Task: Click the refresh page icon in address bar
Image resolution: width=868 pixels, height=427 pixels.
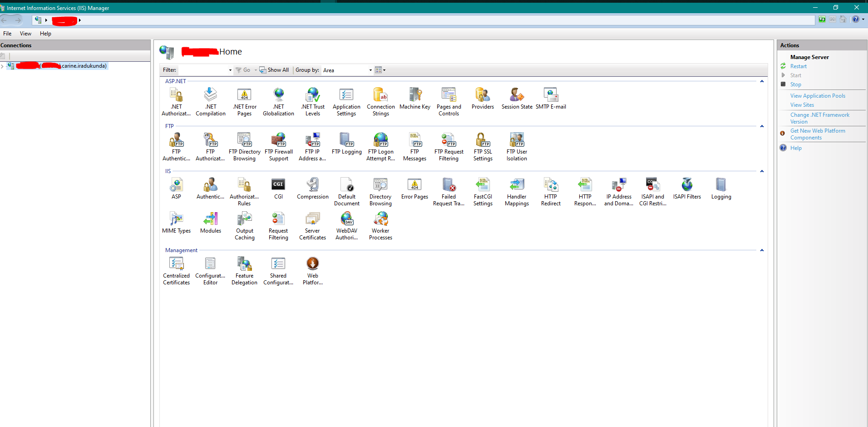Action: point(822,20)
